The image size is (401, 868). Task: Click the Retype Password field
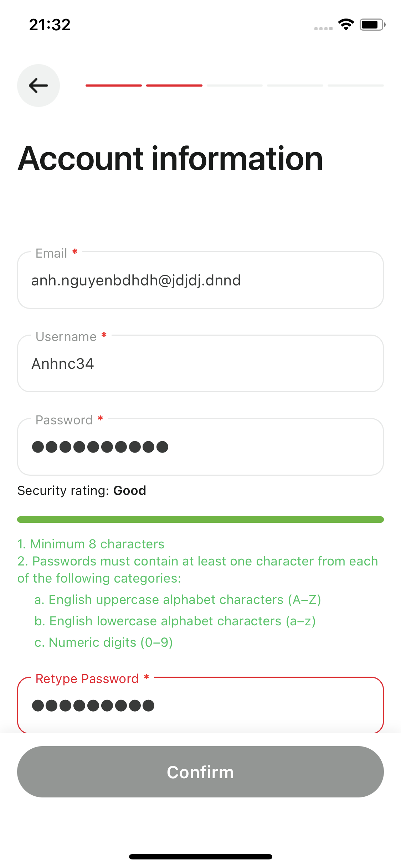(x=200, y=706)
